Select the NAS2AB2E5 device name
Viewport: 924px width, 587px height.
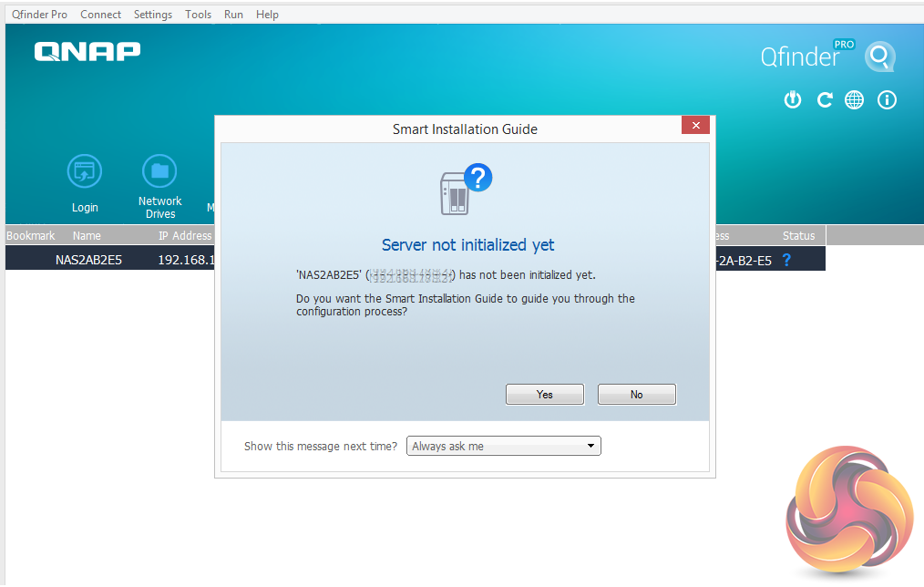(x=88, y=260)
